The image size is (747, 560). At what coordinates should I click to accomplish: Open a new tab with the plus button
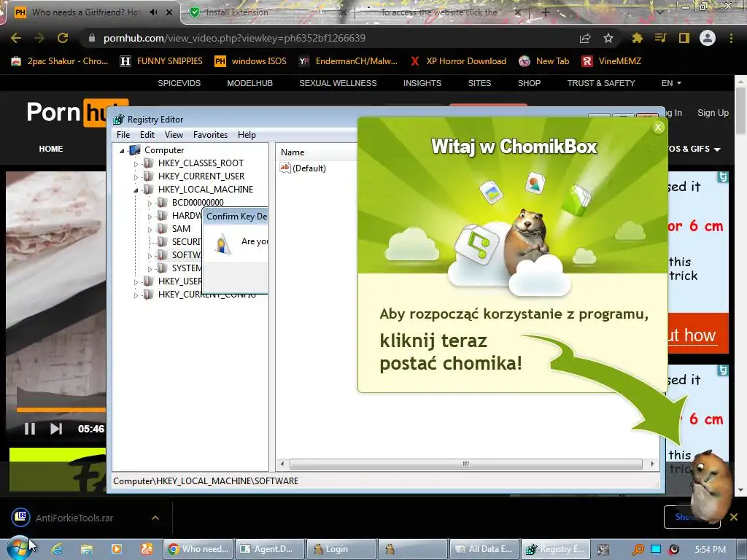click(546, 12)
